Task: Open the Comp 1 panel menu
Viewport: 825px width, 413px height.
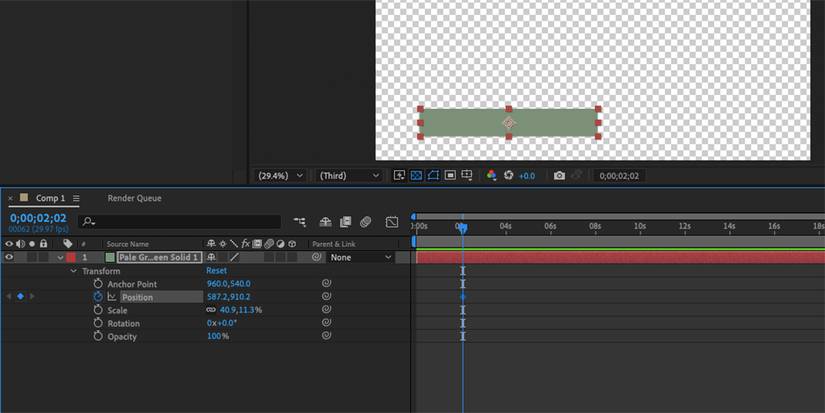Action: pos(76,198)
